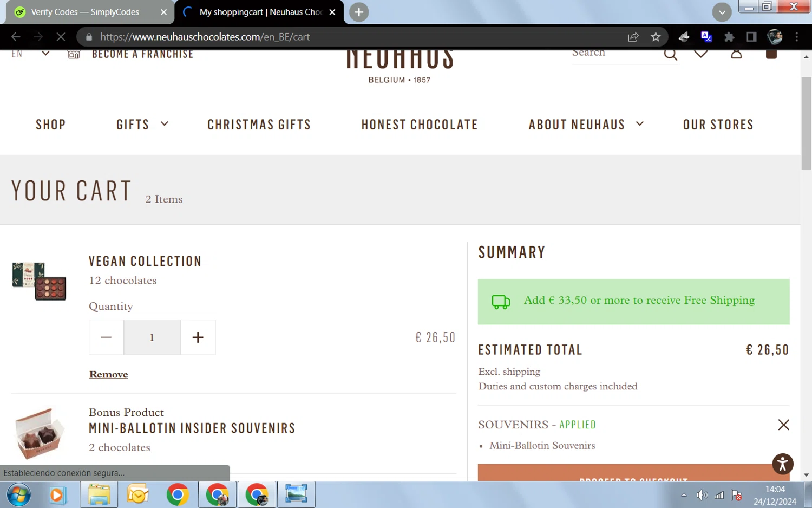Go back to the previous page

[x=16, y=37]
